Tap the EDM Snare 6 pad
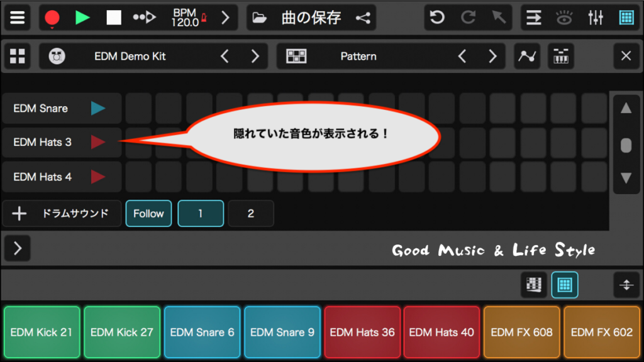 point(202,332)
